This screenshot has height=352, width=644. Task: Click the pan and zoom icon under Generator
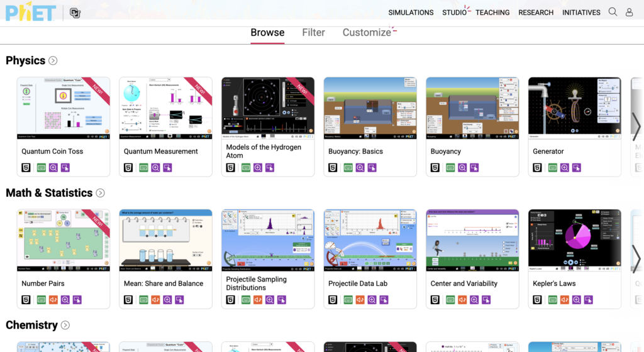(565, 168)
